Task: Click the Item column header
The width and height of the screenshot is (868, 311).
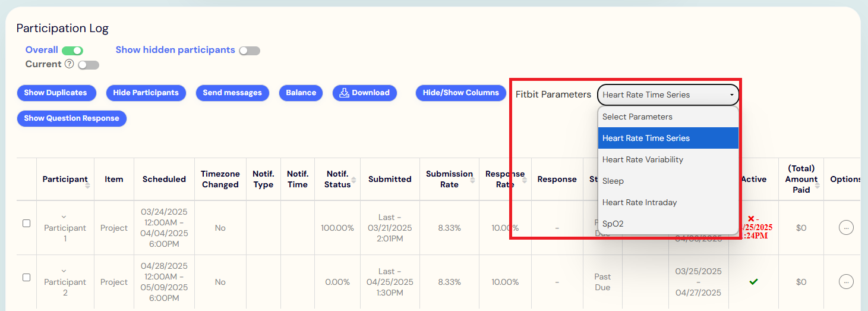Action: (x=114, y=179)
